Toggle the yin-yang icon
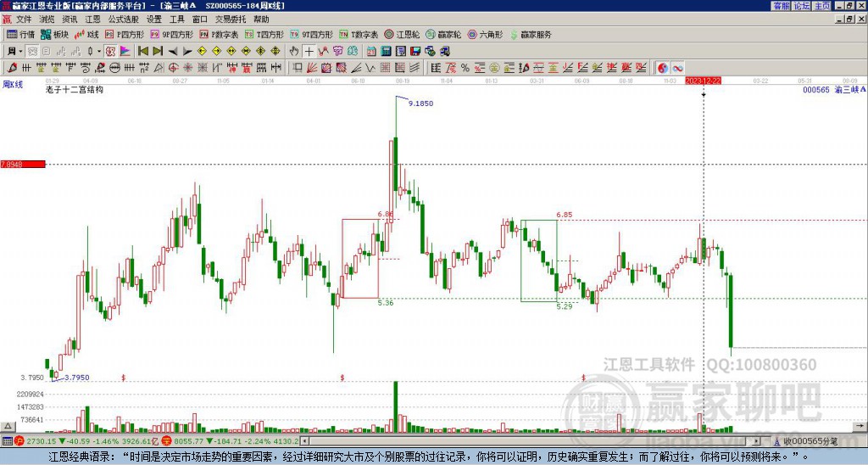868x465 pixels. (x=663, y=68)
